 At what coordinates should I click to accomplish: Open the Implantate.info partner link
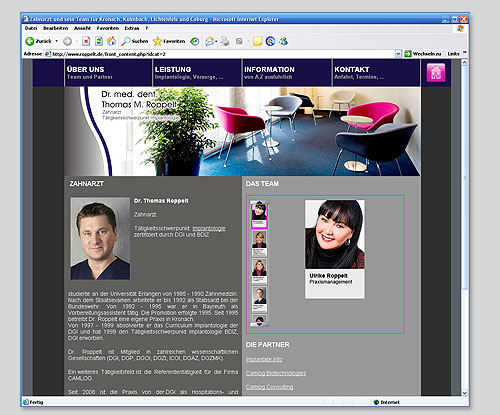click(x=264, y=359)
